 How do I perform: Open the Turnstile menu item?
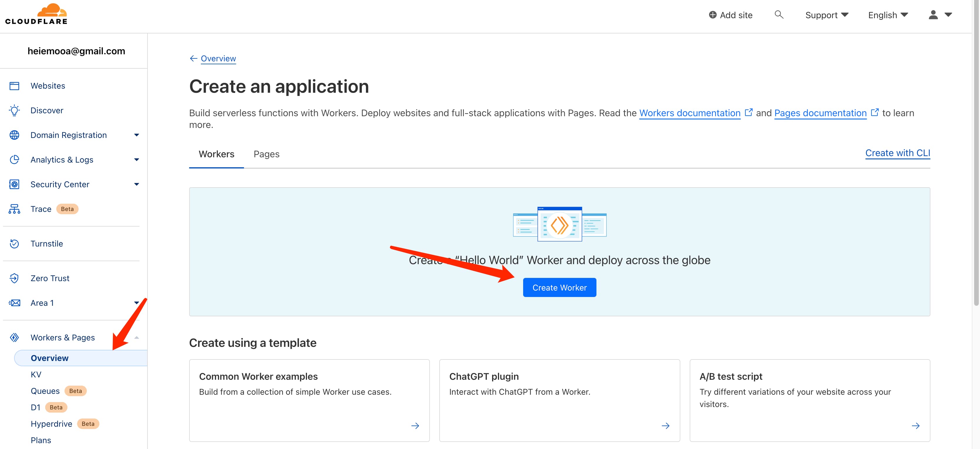click(47, 244)
